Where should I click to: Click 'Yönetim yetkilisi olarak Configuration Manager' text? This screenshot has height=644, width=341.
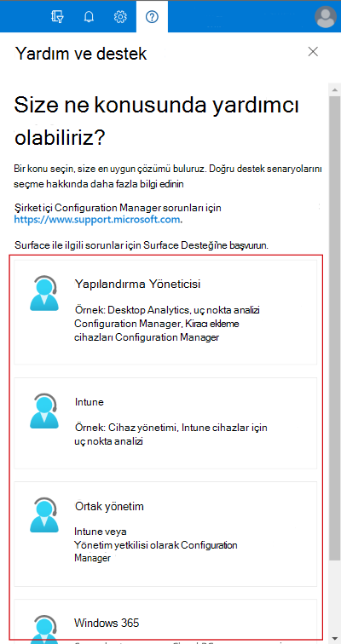(x=156, y=552)
